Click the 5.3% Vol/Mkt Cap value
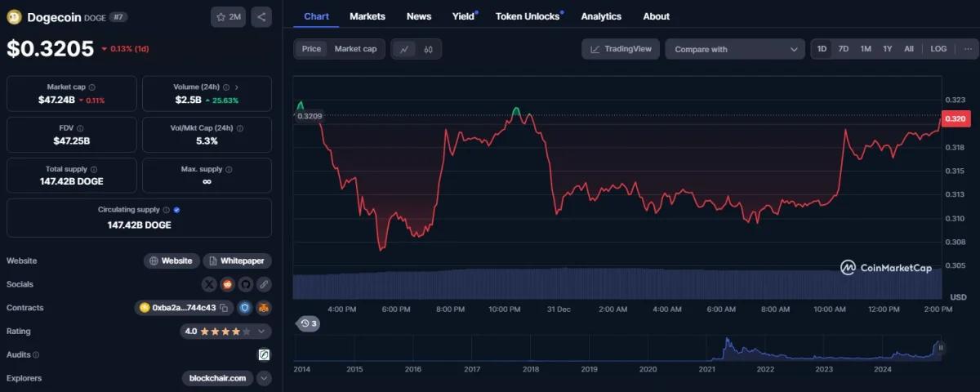The image size is (980, 392). point(207,140)
